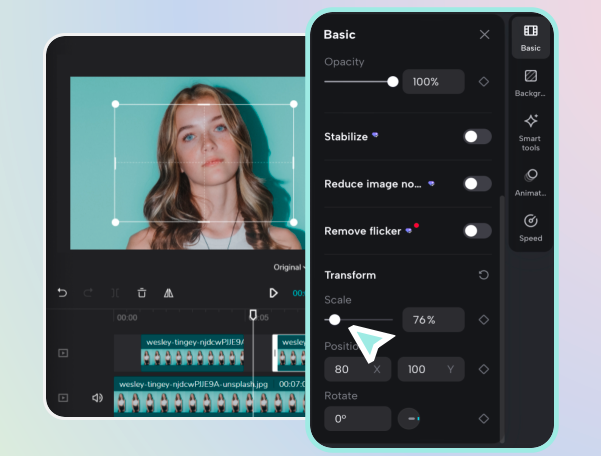The image size is (601, 456).
Task: Click the top-left crop handle in preview
Action: tap(115, 104)
